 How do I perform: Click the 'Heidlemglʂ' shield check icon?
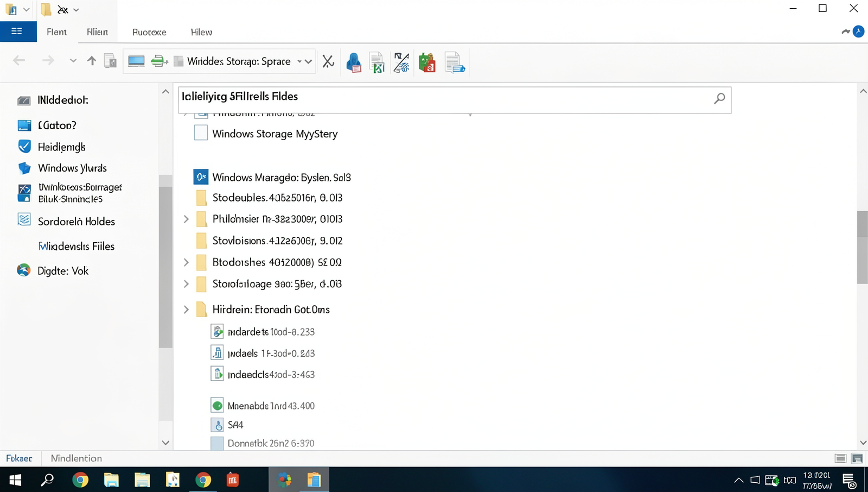click(24, 147)
